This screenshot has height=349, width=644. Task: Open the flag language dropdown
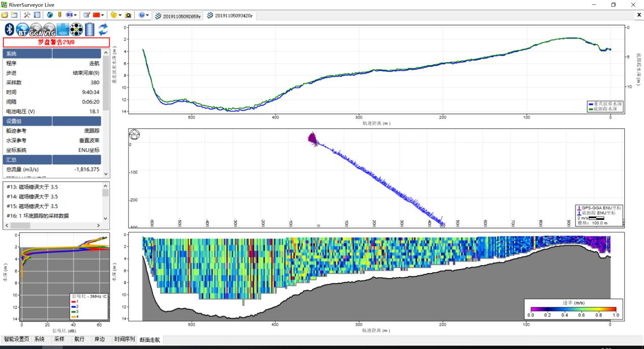(99, 15)
